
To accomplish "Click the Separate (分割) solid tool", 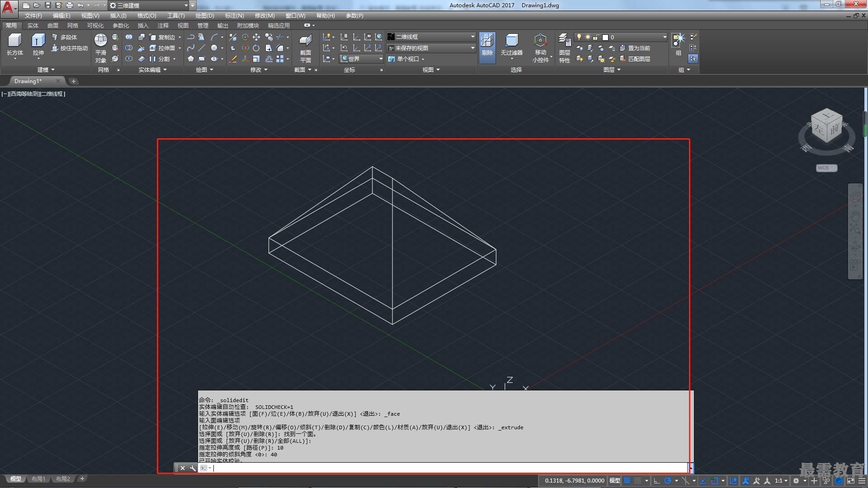I will click(160, 59).
